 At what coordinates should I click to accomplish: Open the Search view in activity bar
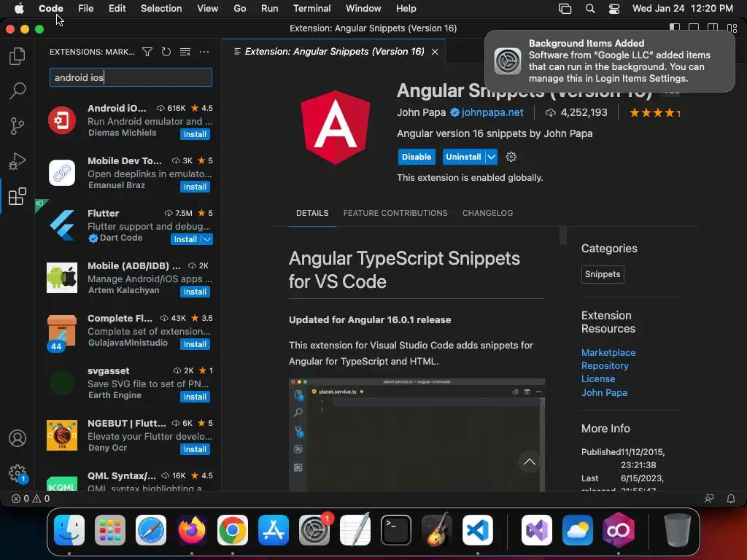coord(18,90)
